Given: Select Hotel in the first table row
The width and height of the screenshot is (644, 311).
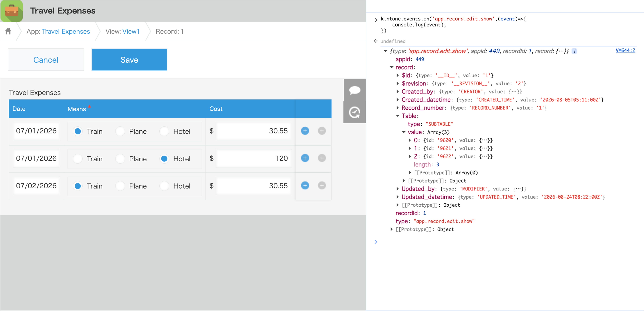Looking at the screenshot, I should click(164, 131).
